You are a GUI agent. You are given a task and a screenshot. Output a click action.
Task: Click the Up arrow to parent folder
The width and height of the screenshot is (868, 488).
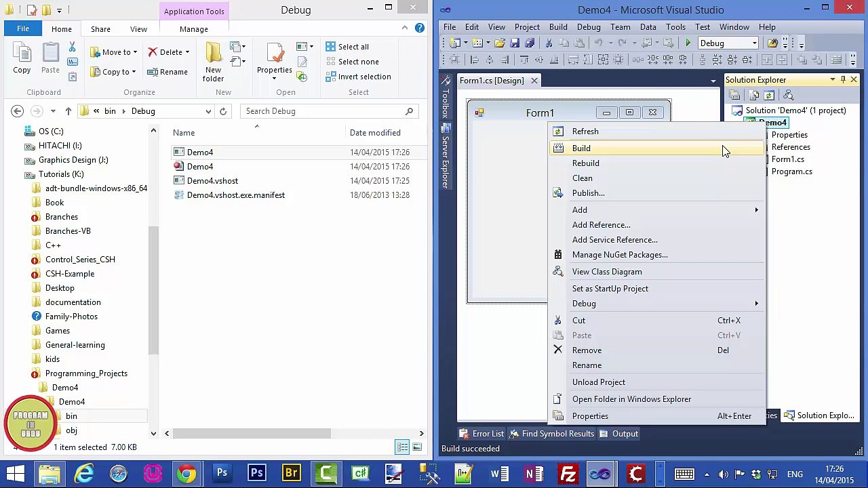coord(68,111)
